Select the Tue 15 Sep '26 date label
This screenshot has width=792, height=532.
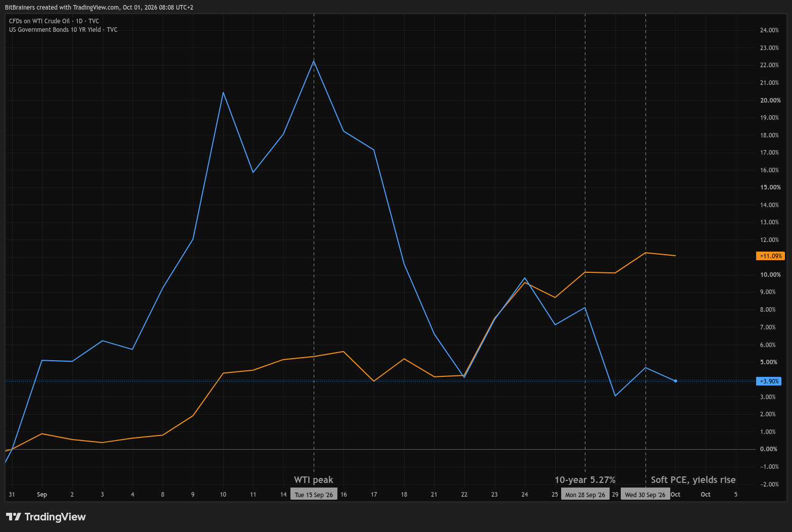tap(314, 495)
